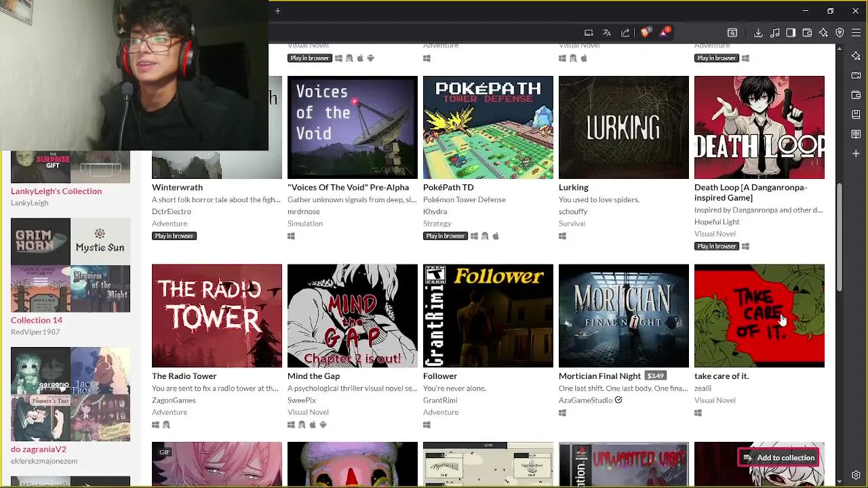The width and height of the screenshot is (868, 488).
Task: Open Brave Talk camera icon in sidebar
Action: point(856,75)
